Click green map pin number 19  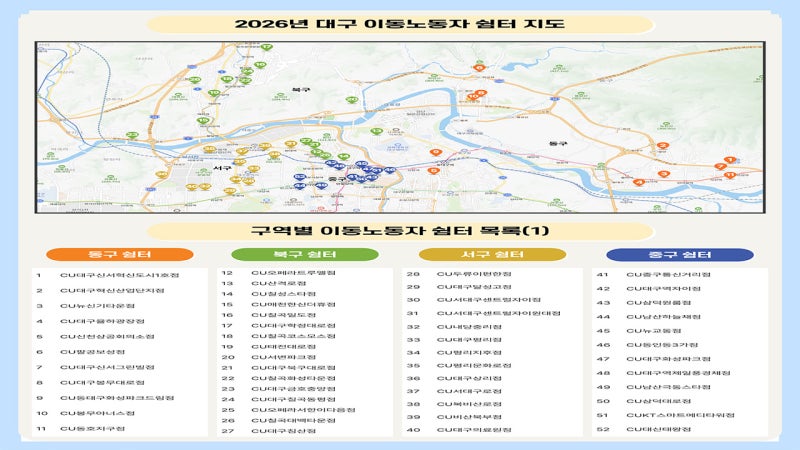(x=214, y=92)
